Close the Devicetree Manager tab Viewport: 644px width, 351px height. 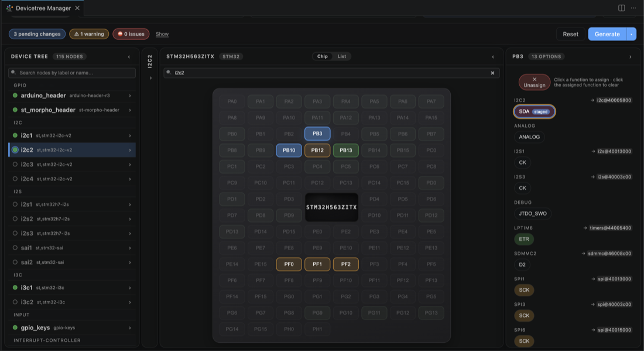click(77, 8)
